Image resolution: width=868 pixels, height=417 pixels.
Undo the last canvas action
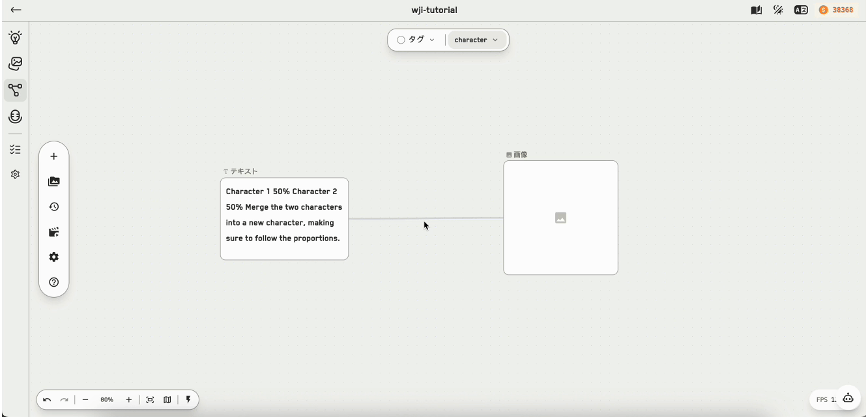(47, 400)
